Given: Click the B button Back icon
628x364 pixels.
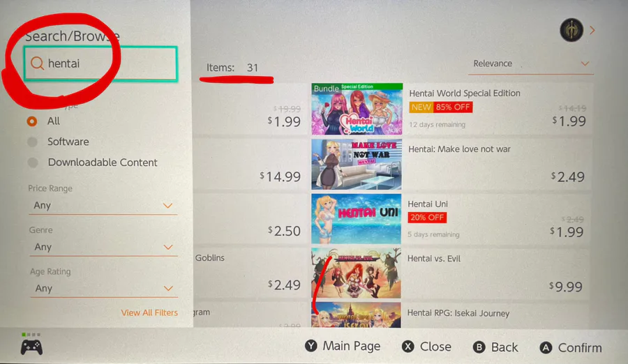Looking at the screenshot, I should [479, 347].
